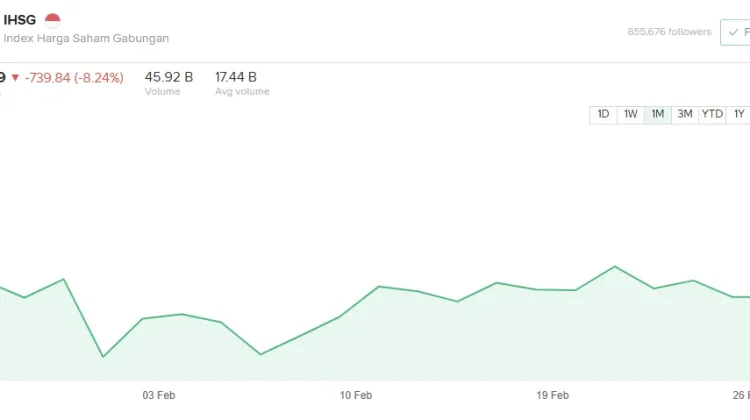Switch chart range to 1D

(x=604, y=114)
